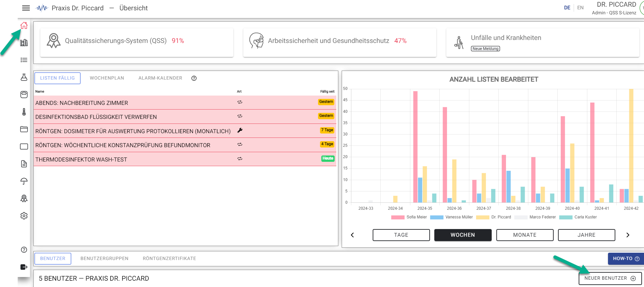Show chart by Monate
The height and width of the screenshot is (287, 644).
pyautogui.click(x=525, y=235)
